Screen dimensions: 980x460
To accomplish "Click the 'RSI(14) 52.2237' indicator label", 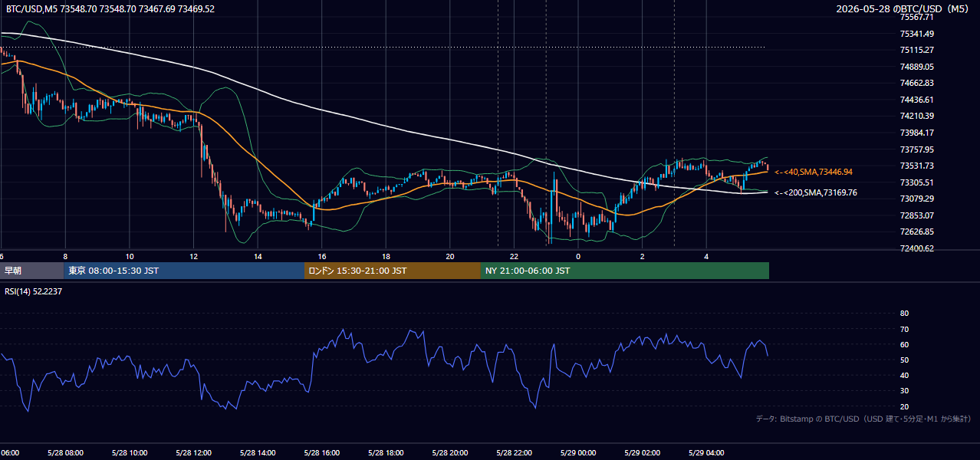I will (x=34, y=291).
